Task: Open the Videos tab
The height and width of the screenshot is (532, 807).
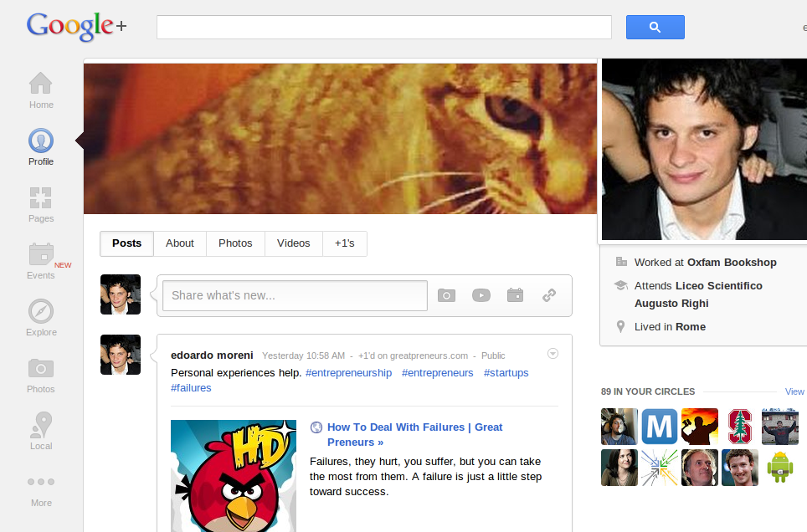Action: [x=293, y=243]
